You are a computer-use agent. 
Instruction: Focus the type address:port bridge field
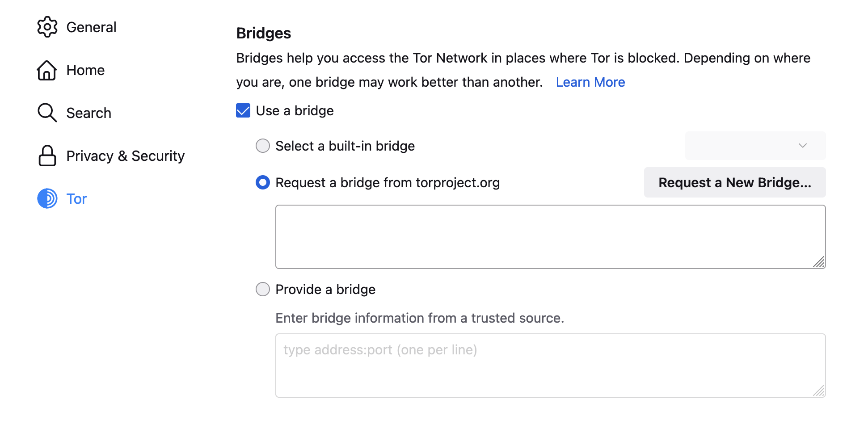click(x=550, y=366)
